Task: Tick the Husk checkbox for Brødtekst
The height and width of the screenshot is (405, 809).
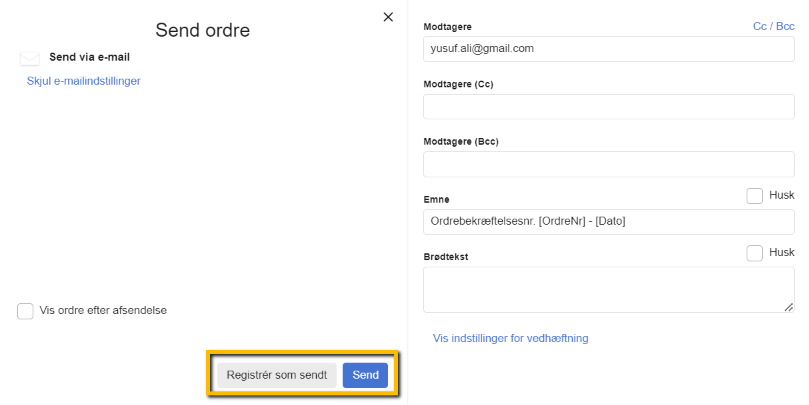Action: click(755, 253)
